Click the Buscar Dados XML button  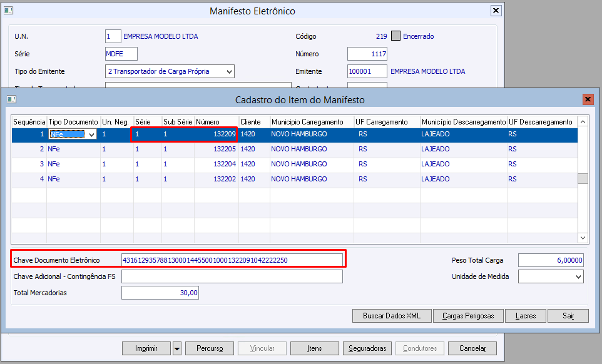[x=392, y=316]
